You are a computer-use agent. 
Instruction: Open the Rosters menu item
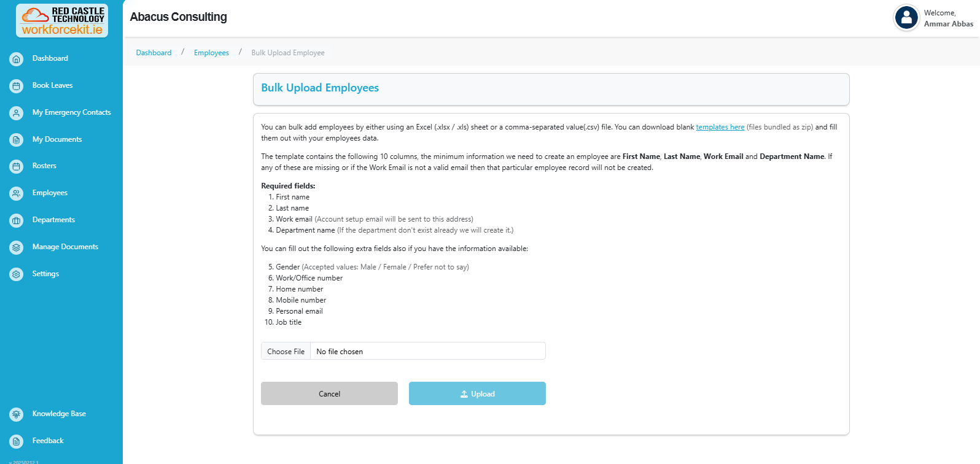[44, 166]
